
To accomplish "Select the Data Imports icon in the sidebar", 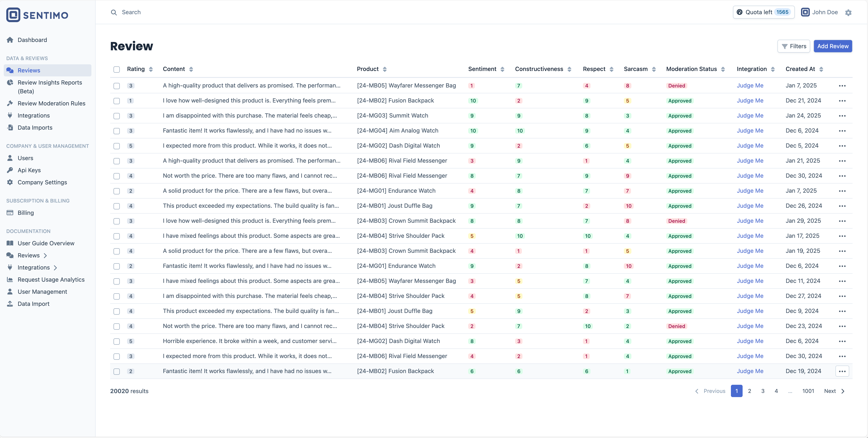I will (10, 128).
